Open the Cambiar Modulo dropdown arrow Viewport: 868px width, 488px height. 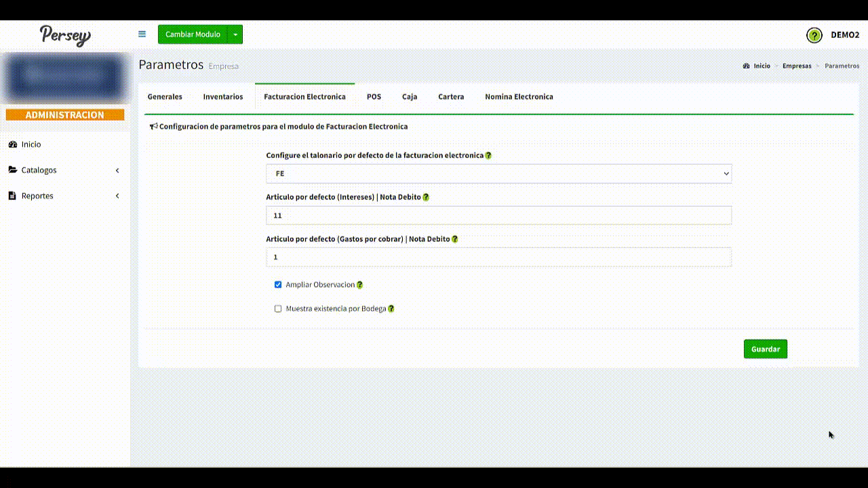(235, 35)
